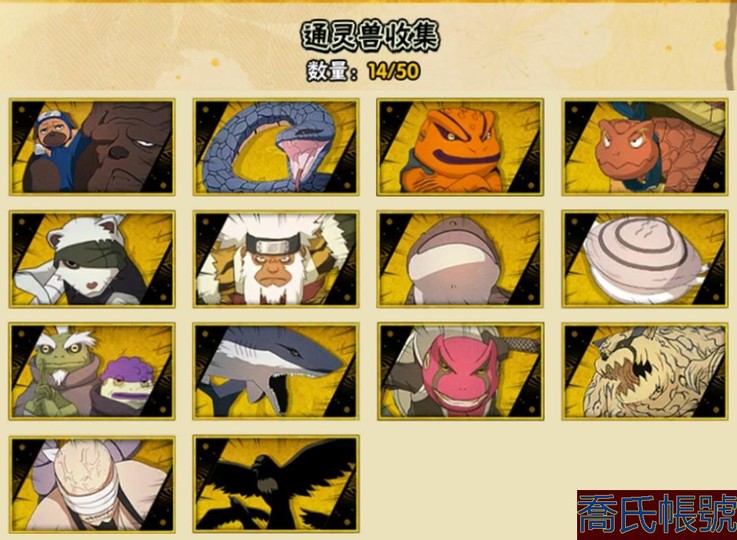
Task: Select the gray giant salamander card
Action: click(460, 259)
